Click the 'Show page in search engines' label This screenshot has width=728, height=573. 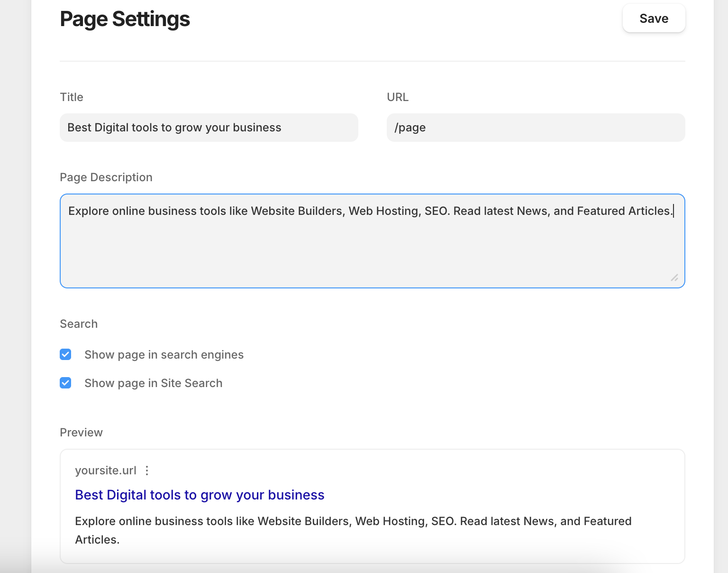(x=164, y=355)
